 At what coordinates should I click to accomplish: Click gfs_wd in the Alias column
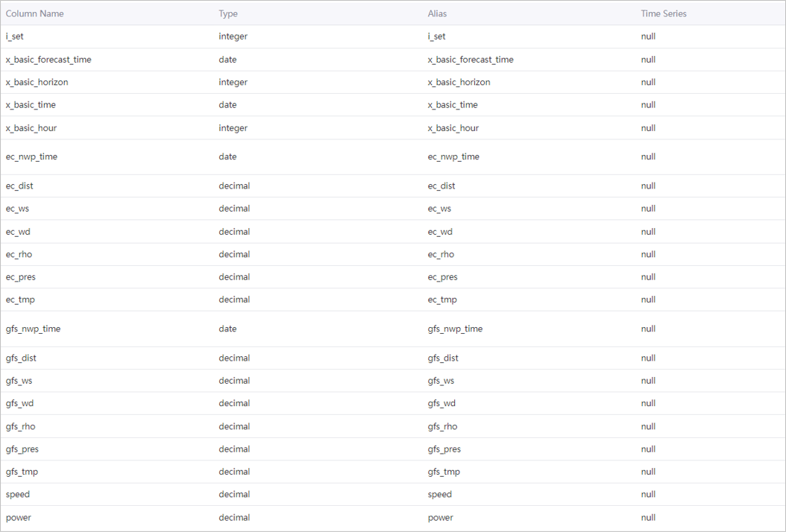441,403
